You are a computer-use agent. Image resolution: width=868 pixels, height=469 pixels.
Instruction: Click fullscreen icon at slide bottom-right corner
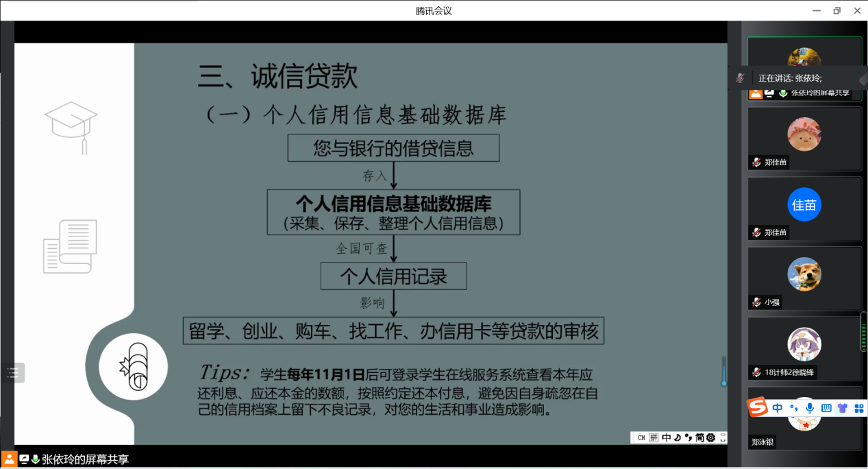coord(723,437)
